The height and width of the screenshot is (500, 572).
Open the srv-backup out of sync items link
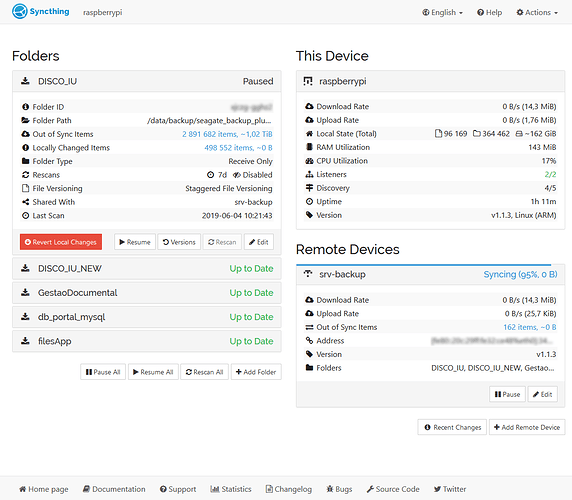coord(530,327)
